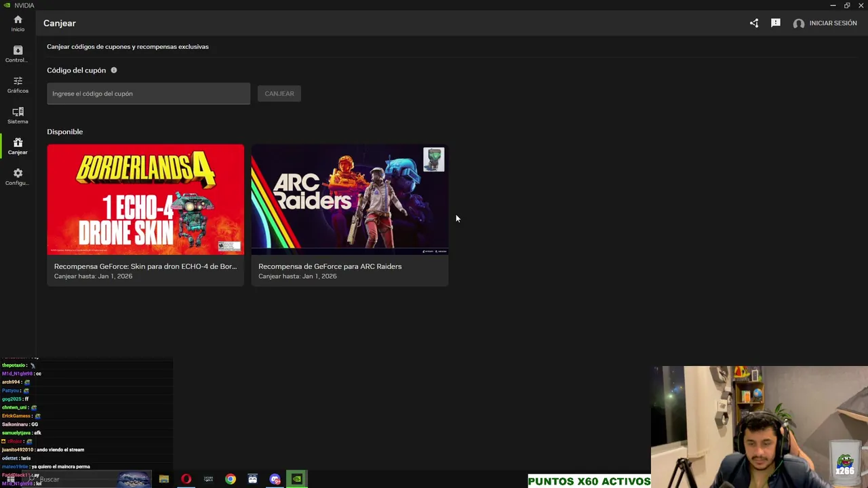Image resolution: width=868 pixels, height=488 pixels.
Task: Click the 'Disponible' section heading
Action: 65,131
